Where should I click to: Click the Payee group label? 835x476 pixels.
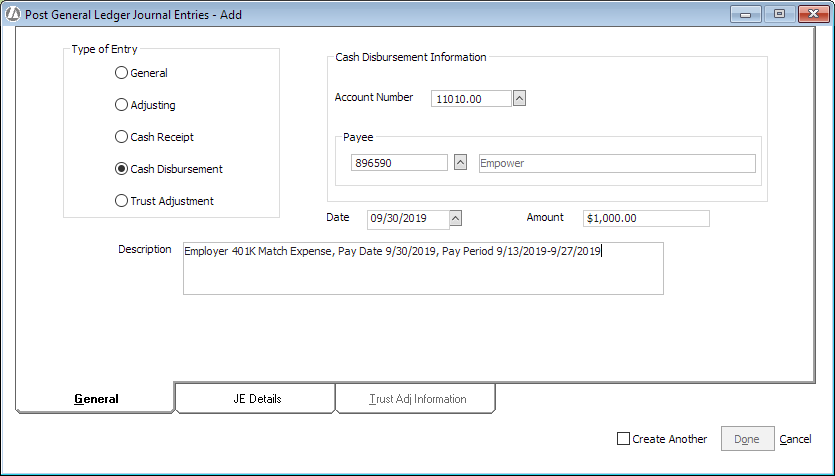coord(358,137)
